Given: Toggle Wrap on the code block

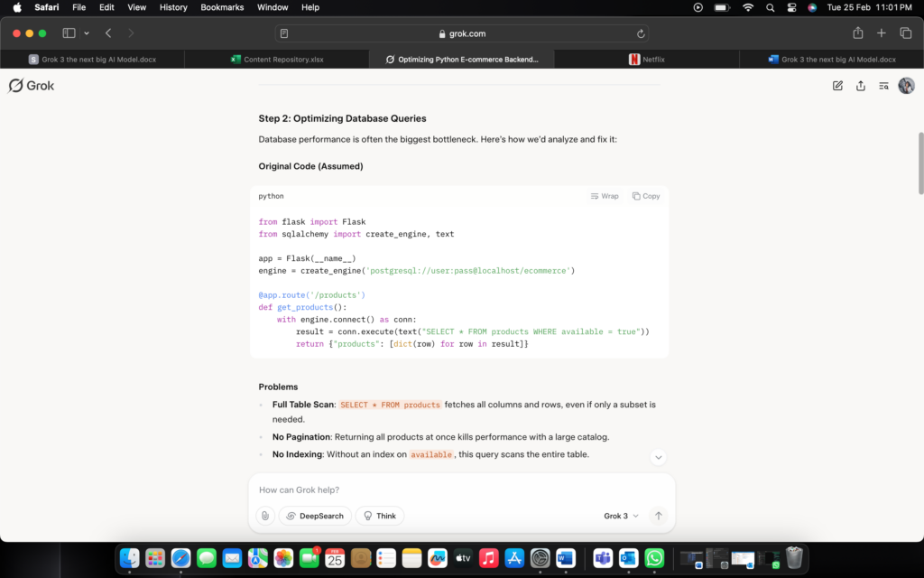Looking at the screenshot, I should tap(605, 196).
